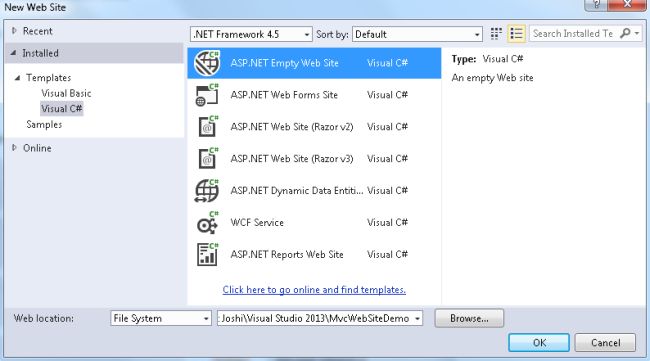
Task: Open the search options dropdown arrow
Action: pyautogui.click(x=637, y=34)
